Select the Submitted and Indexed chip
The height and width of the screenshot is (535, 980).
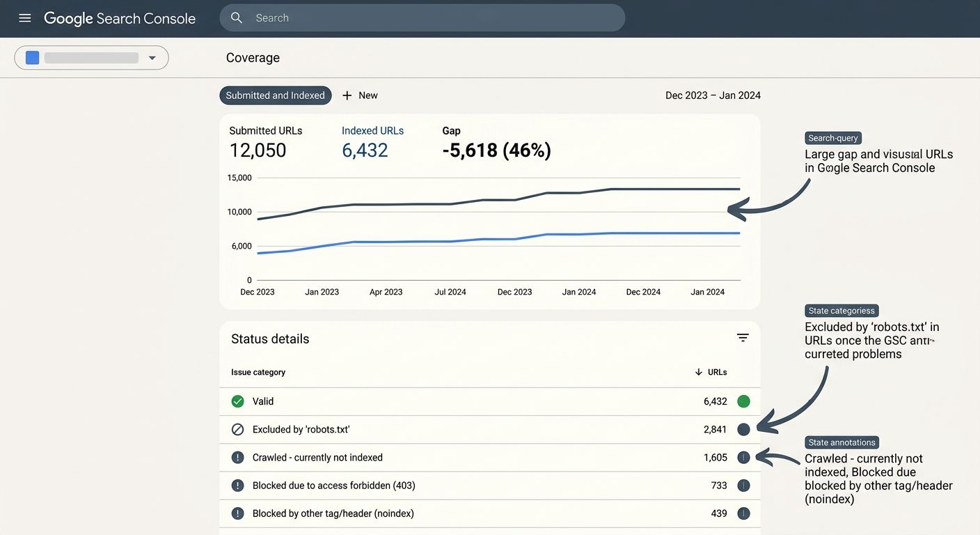pos(276,95)
